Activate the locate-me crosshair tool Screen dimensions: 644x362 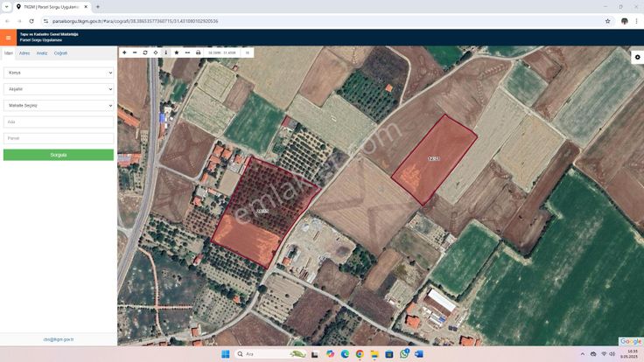tap(156, 52)
